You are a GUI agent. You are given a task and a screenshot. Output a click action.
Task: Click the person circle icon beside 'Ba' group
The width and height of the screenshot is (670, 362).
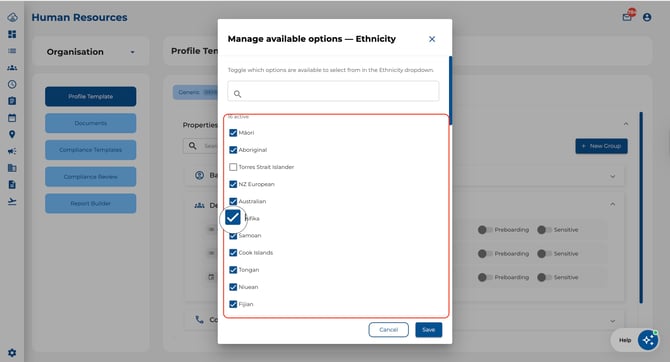tap(200, 175)
